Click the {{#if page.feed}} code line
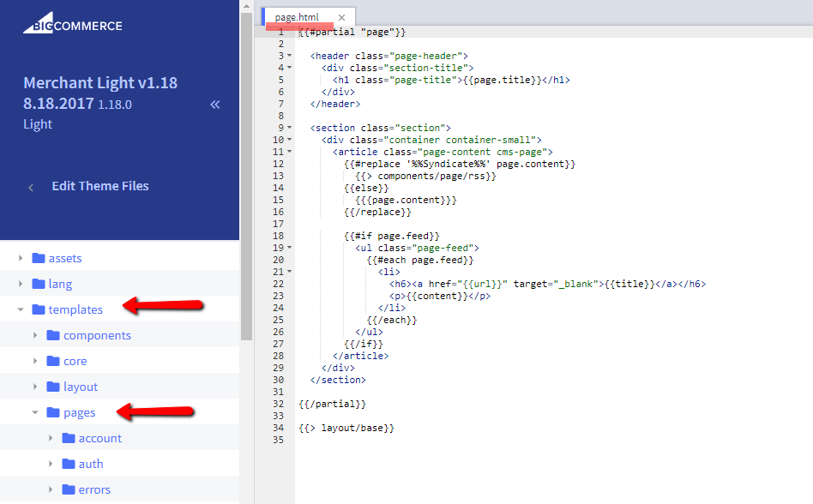The height and width of the screenshot is (504, 813). [x=391, y=236]
